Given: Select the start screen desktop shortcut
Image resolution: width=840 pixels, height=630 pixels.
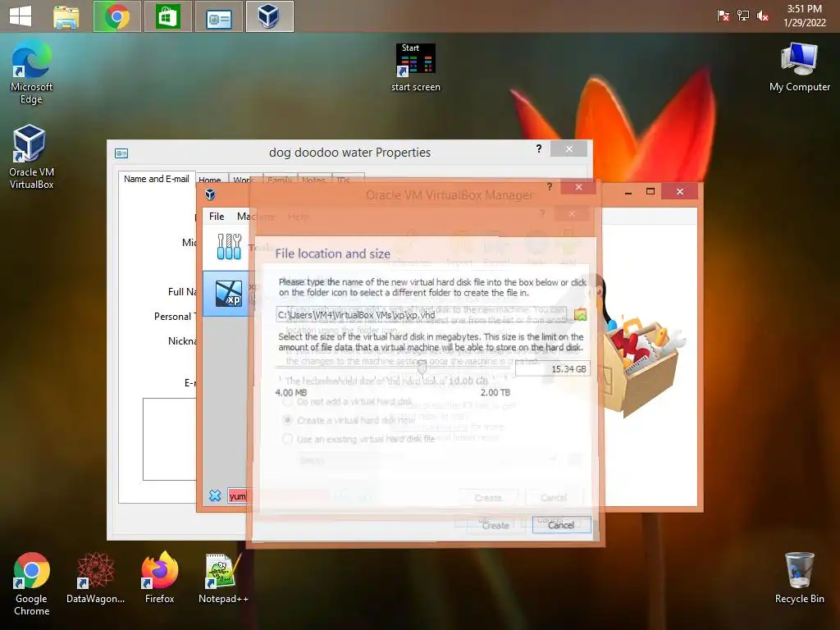Looking at the screenshot, I should pos(416,68).
